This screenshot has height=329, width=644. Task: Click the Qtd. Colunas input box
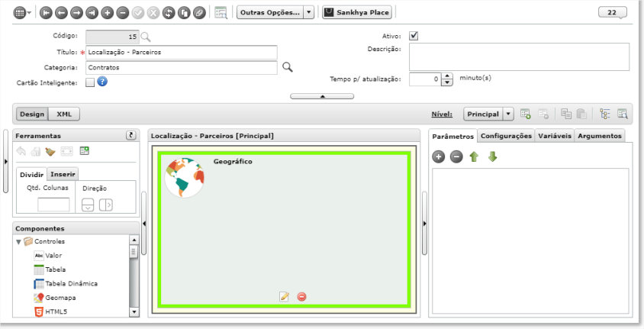click(x=53, y=205)
